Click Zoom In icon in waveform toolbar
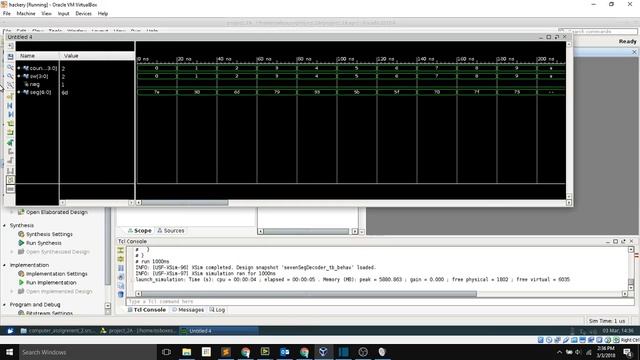The image size is (640, 360). point(10,67)
